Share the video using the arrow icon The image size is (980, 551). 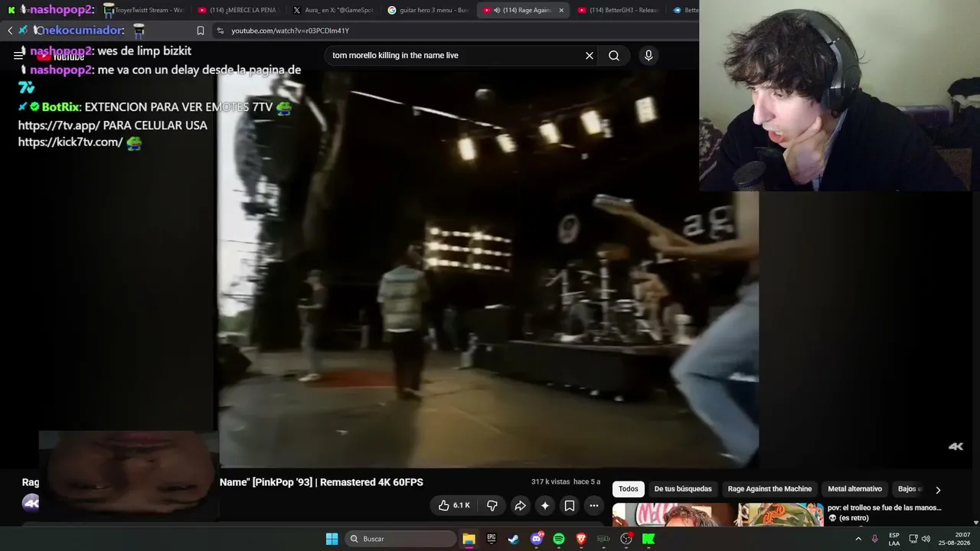(520, 505)
